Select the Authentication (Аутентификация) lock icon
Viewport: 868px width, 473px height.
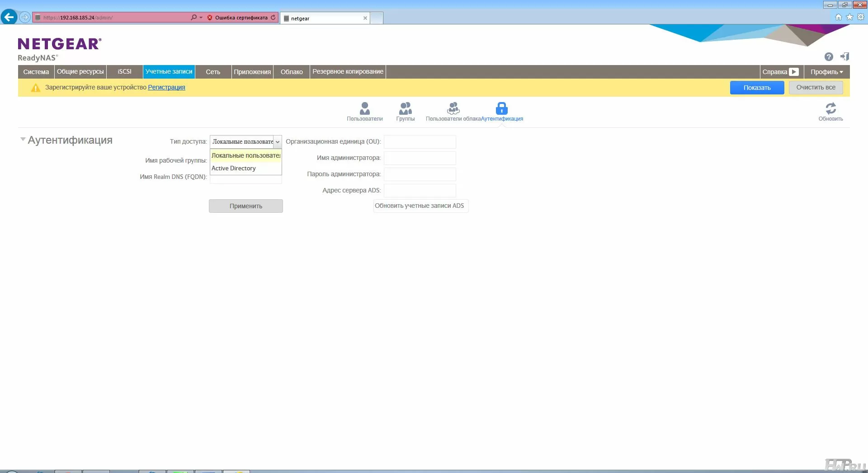tap(501, 109)
